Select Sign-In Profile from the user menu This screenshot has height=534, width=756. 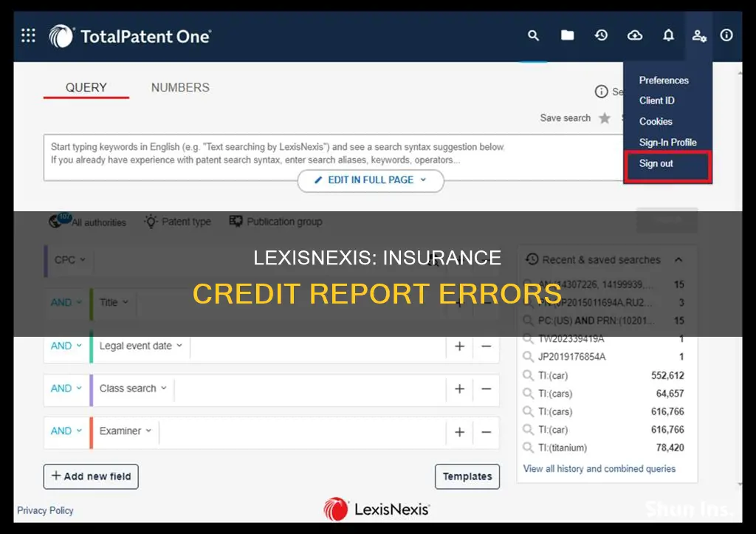point(667,143)
